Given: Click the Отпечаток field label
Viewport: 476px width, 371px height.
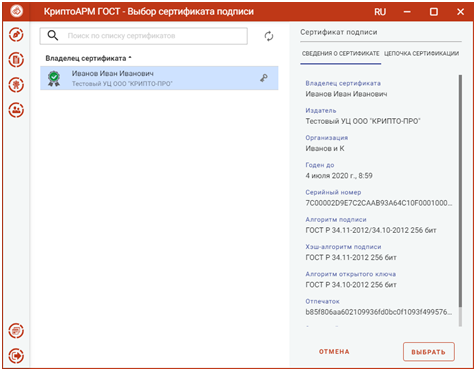Looking at the screenshot, I should tap(322, 301).
